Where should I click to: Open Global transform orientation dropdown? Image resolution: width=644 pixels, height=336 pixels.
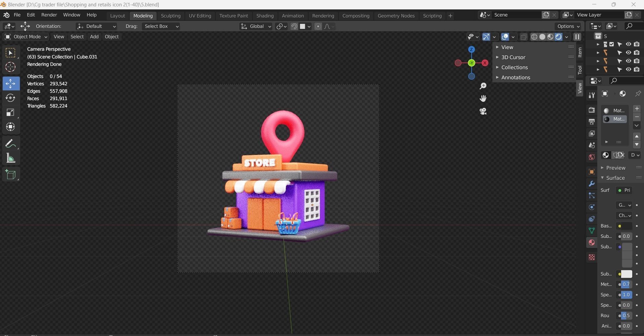coord(256,27)
